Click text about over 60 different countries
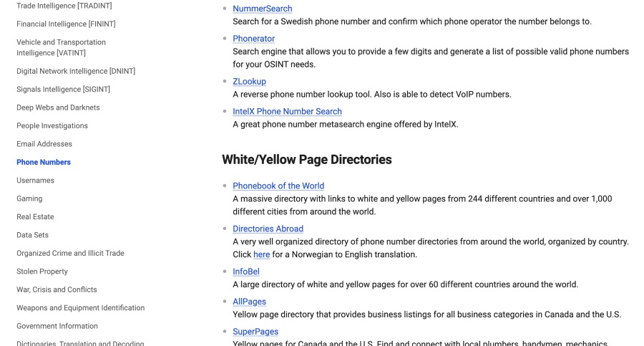Image resolution: width=644 pixels, height=346 pixels. coord(406,284)
